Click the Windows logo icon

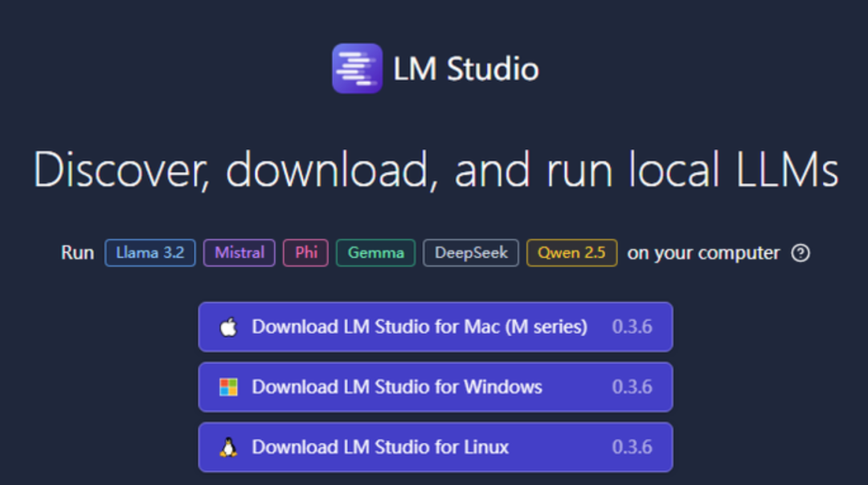click(x=228, y=387)
